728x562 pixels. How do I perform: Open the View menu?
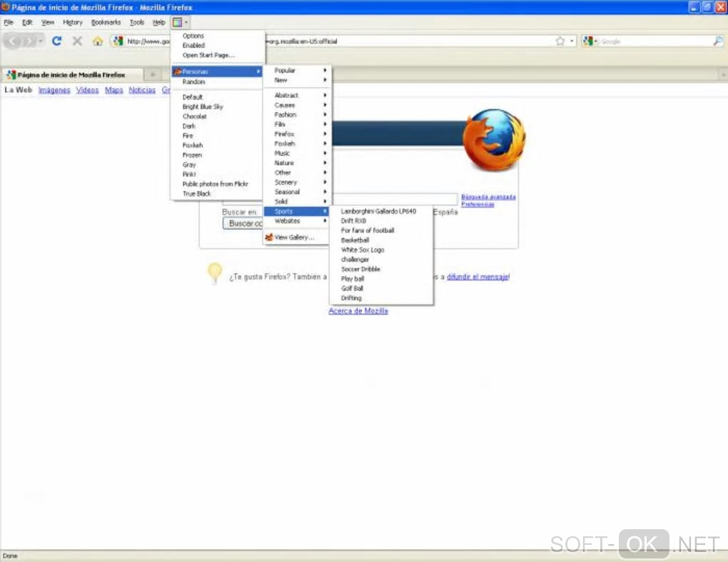pos(47,22)
